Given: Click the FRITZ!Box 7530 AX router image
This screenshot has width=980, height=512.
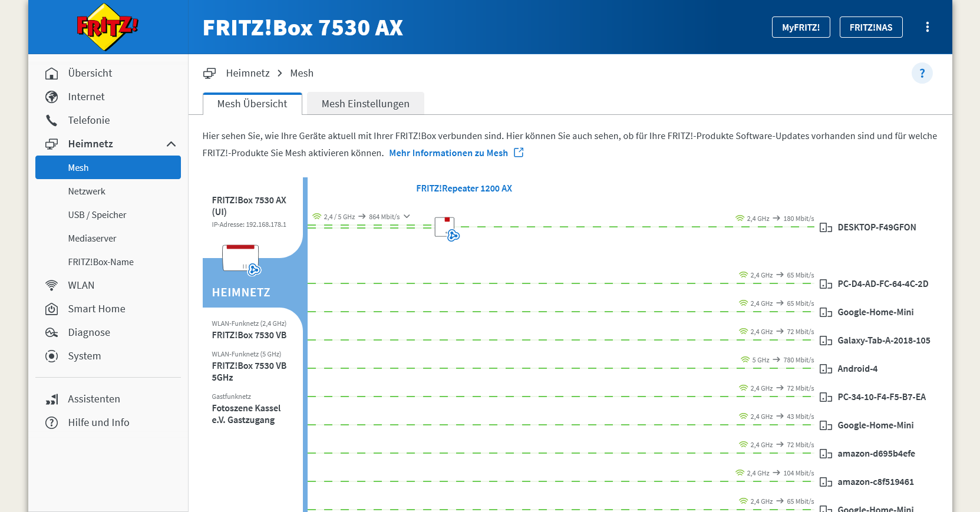Looking at the screenshot, I should click(x=242, y=260).
